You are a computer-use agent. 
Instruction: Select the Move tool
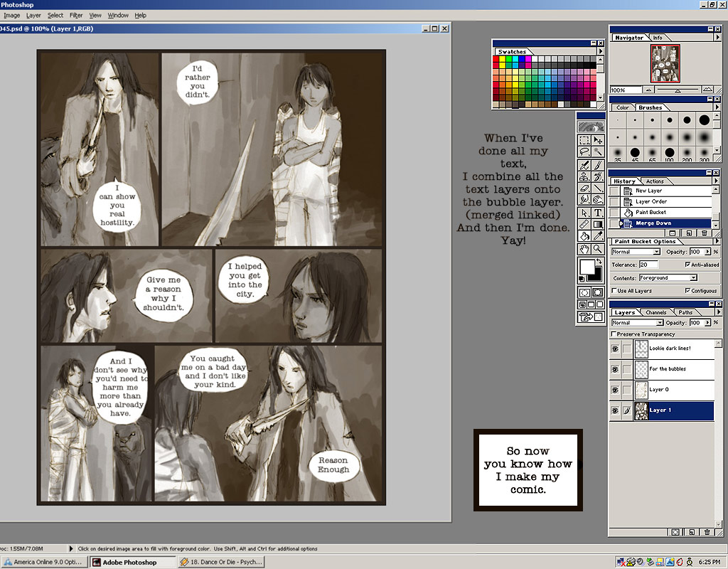[x=598, y=140]
